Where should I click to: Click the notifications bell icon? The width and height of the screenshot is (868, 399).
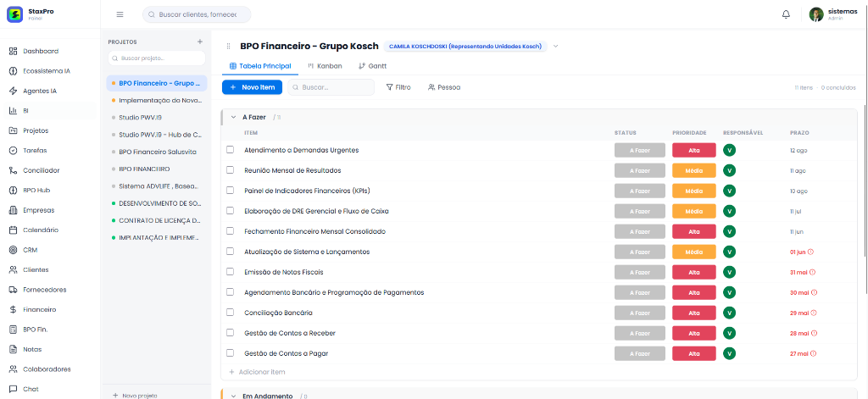point(786,14)
